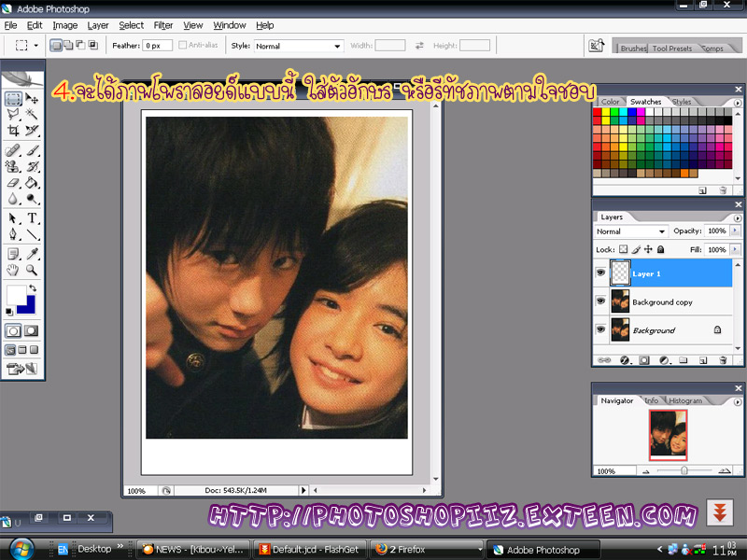
Task: Switch to the Color tab
Action: tap(610, 102)
